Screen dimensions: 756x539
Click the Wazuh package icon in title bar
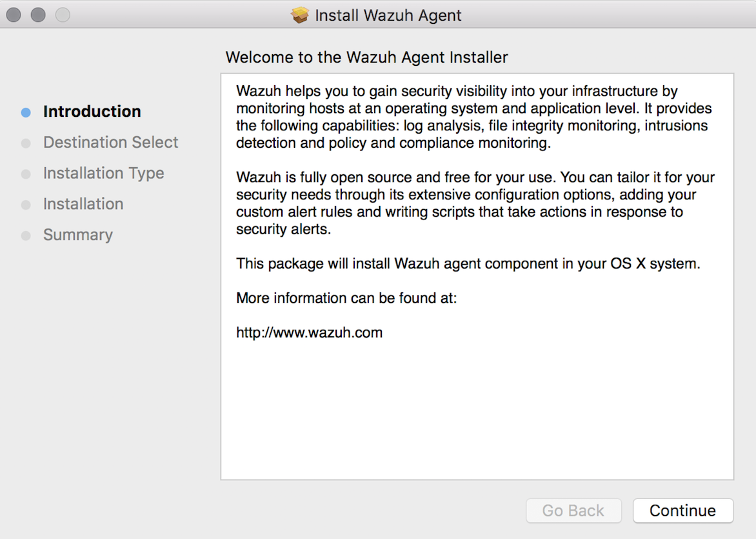click(x=301, y=15)
